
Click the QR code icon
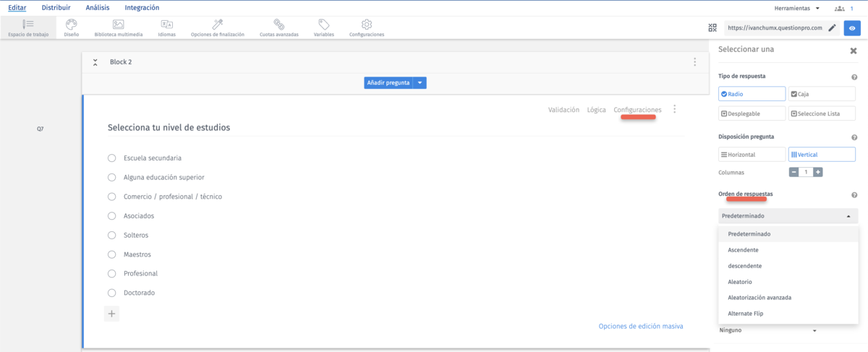coord(712,28)
